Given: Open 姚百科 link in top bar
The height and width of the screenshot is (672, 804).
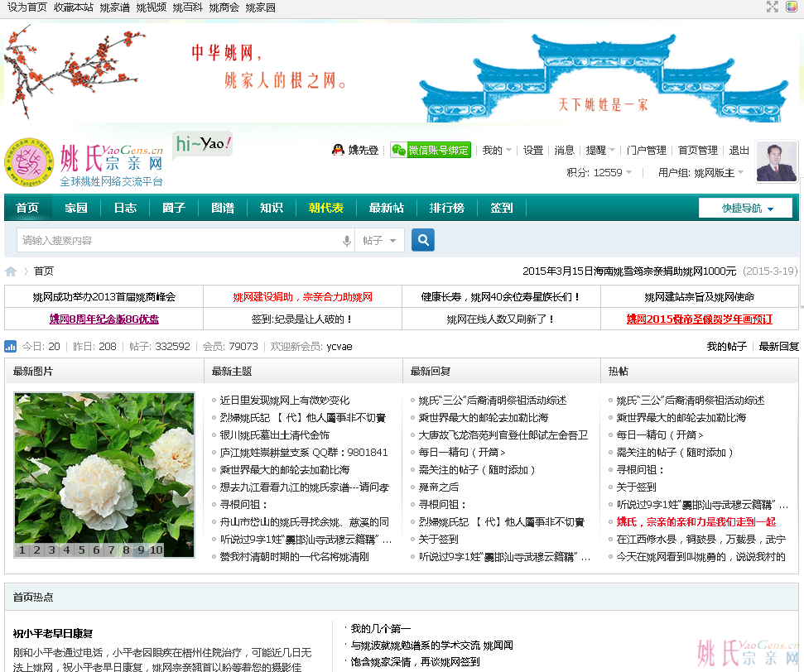Looking at the screenshot, I should tap(188, 7).
